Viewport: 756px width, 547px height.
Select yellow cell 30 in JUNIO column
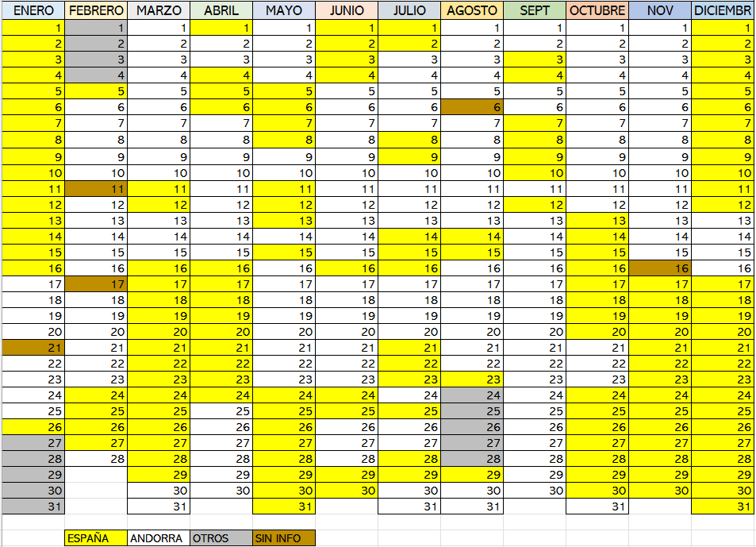click(347, 491)
